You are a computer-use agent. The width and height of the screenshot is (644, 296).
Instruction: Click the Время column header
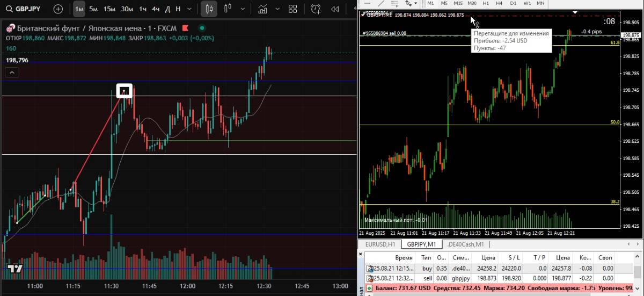click(x=404, y=258)
